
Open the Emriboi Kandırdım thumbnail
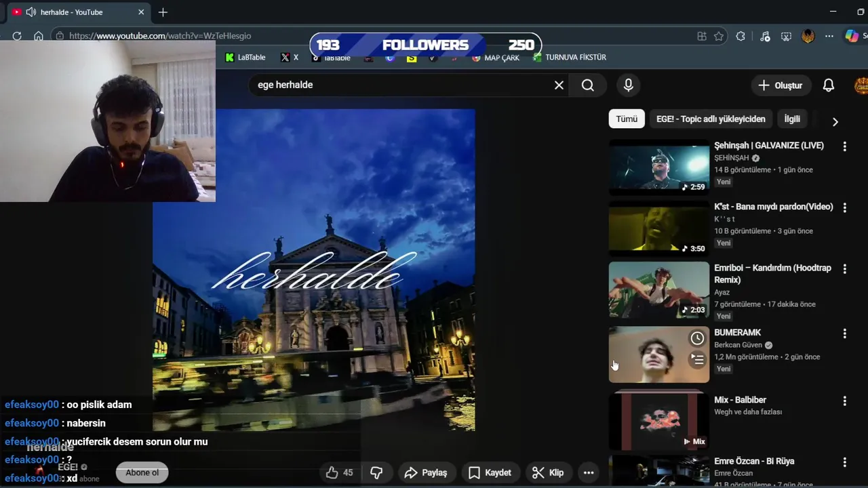658,289
